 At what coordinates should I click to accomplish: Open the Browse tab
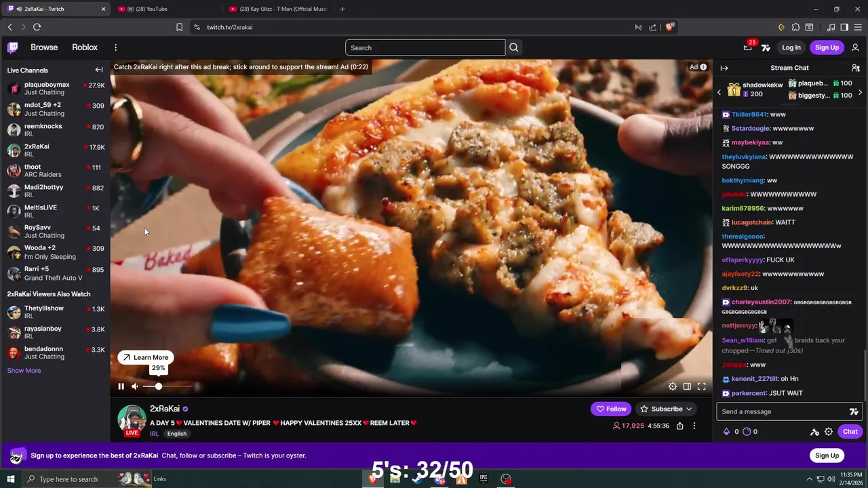(44, 47)
